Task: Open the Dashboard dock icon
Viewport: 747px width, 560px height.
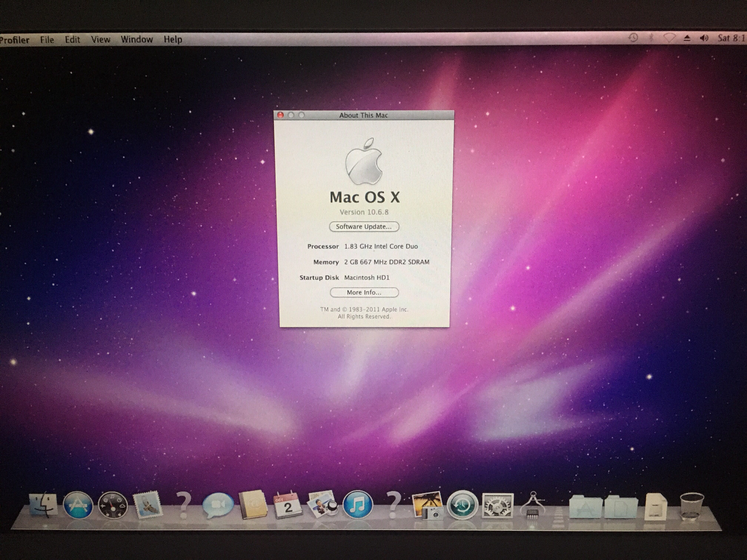Action: click(x=113, y=505)
